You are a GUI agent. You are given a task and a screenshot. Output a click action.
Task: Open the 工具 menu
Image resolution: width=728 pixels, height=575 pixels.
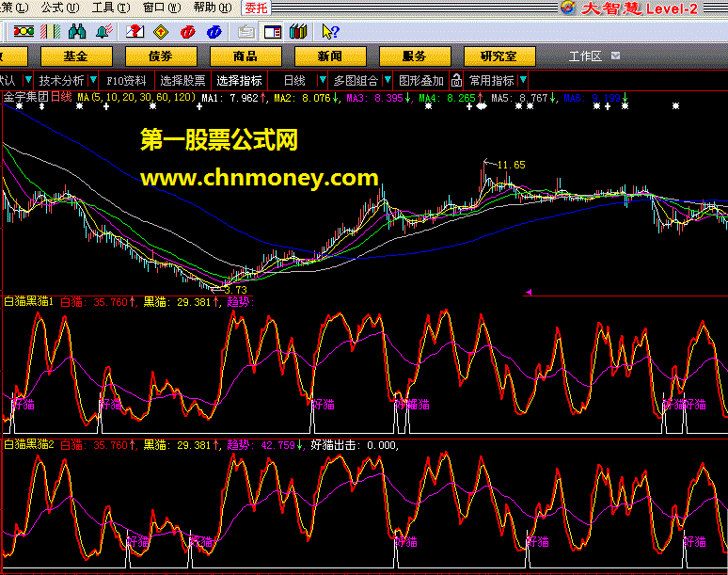[111, 8]
